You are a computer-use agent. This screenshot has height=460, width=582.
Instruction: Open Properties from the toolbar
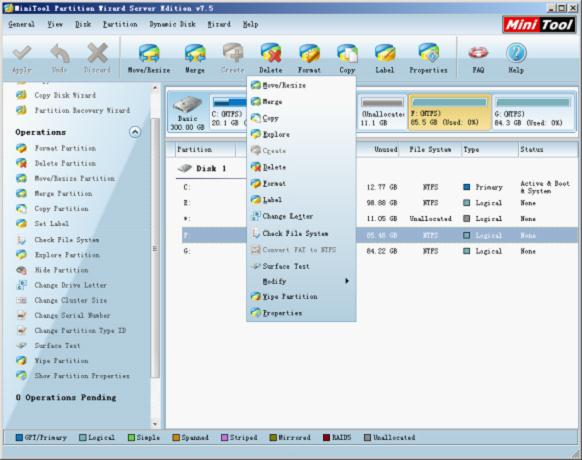click(x=428, y=58)
